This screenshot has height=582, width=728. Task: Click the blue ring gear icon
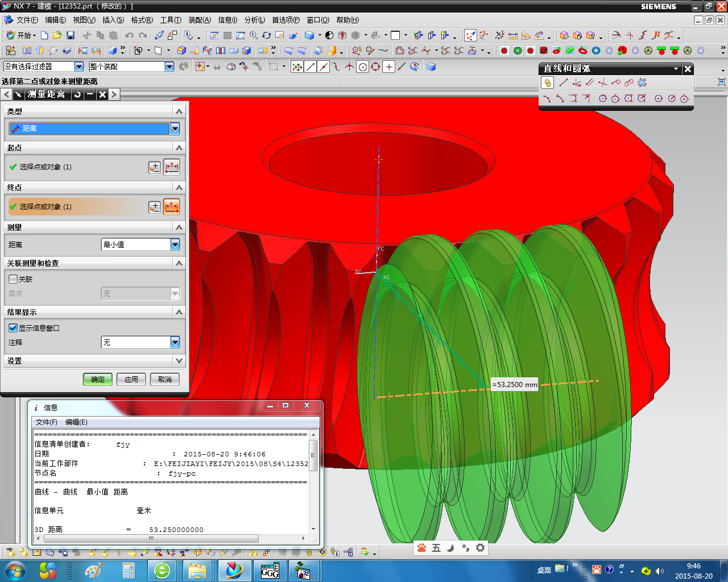pos(596,51)
